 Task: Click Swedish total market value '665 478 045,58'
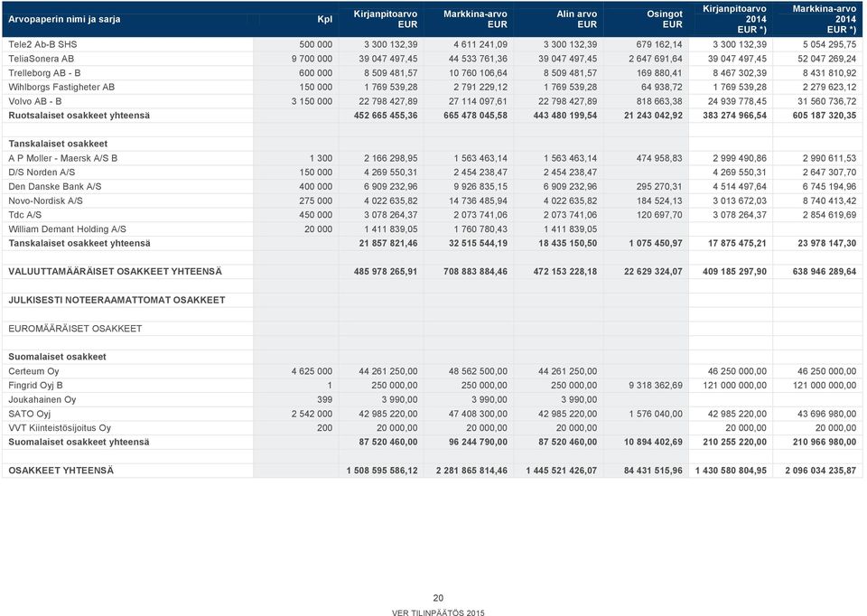[x=476, y=116]
